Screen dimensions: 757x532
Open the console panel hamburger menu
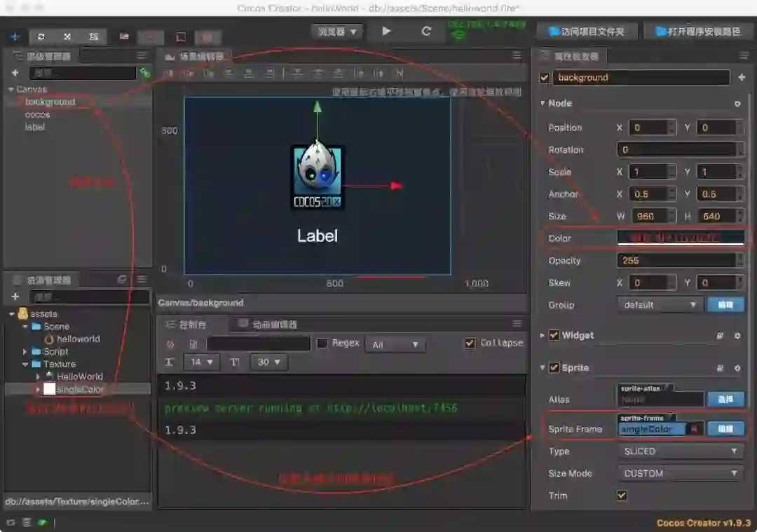pos(517,323)
